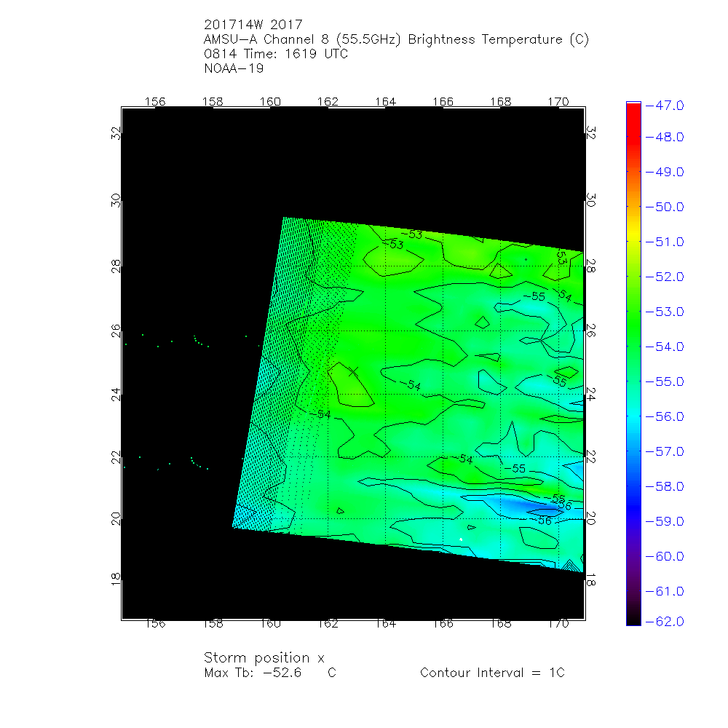
Task: Choose the -57.0 color bar value
Action: [x=665, y=452]
